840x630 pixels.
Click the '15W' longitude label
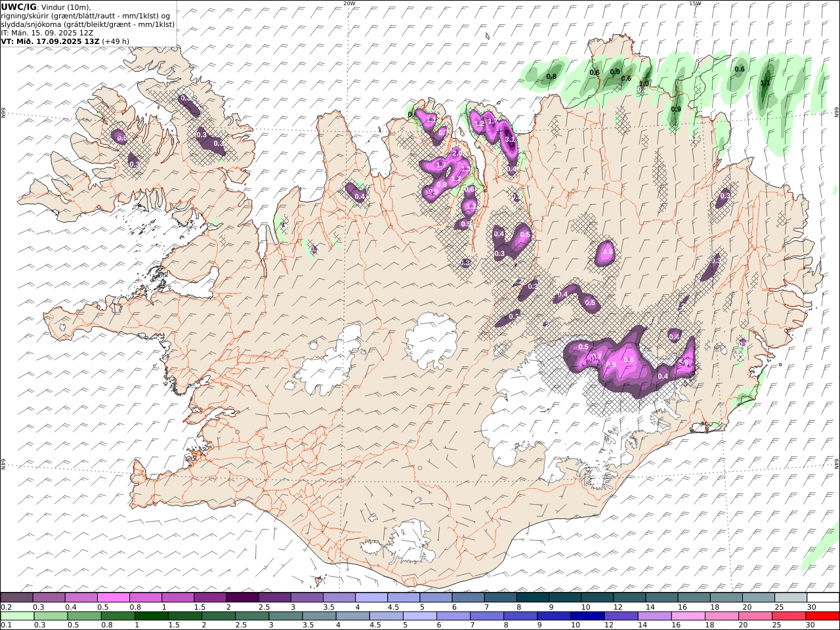click(x=694, y=3)
